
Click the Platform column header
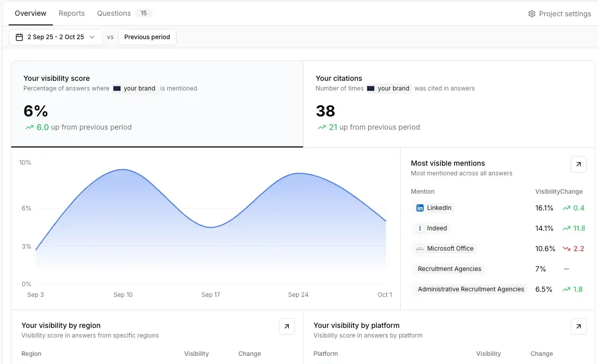pos(325,354)
